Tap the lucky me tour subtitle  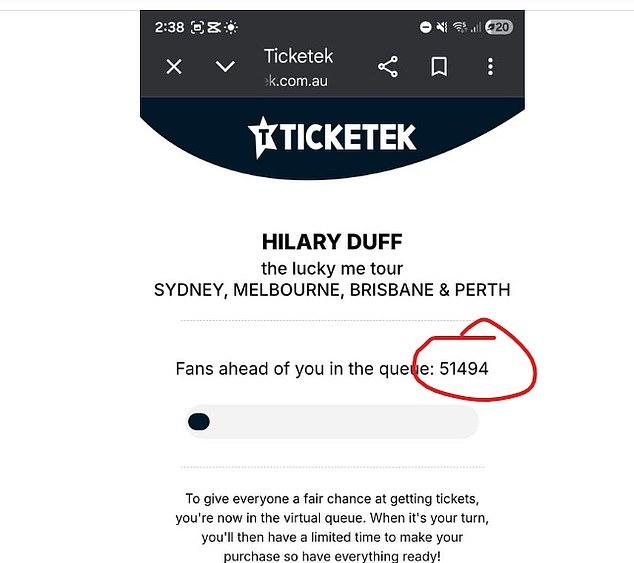(x=332, y=268)
